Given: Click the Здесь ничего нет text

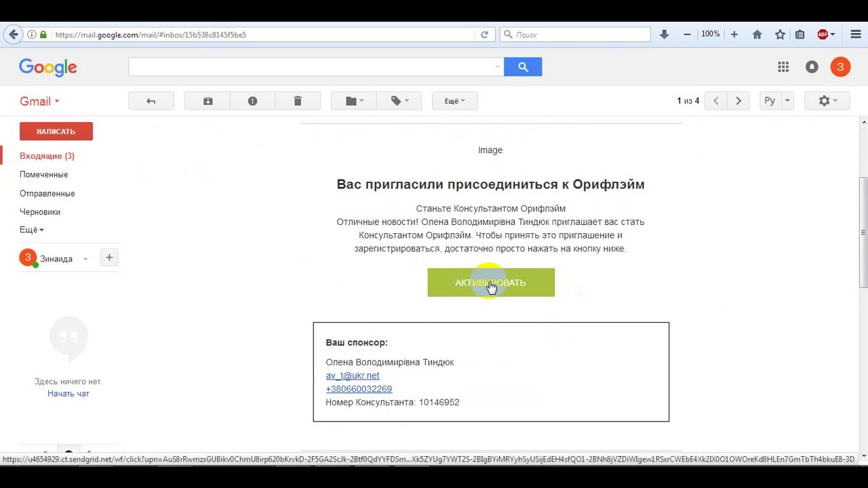Looking at the screenshot, I should pyautogui.click(x=68, y=382).
